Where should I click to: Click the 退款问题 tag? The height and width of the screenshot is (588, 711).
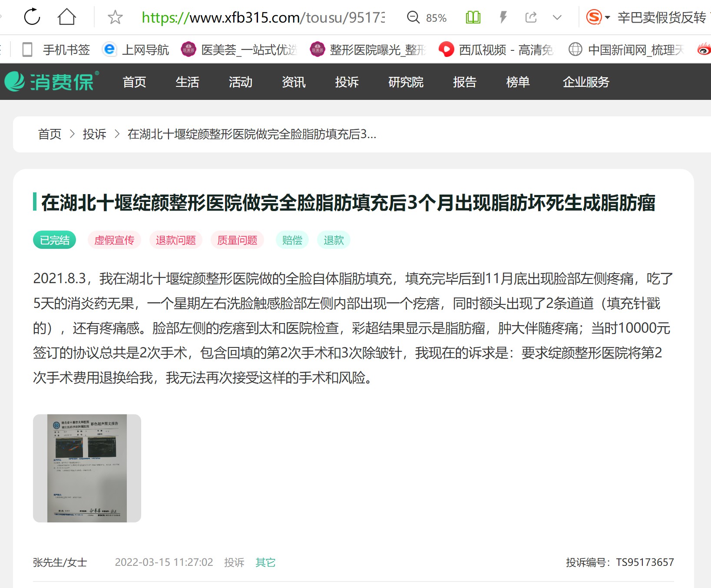[x=176, y=240]
